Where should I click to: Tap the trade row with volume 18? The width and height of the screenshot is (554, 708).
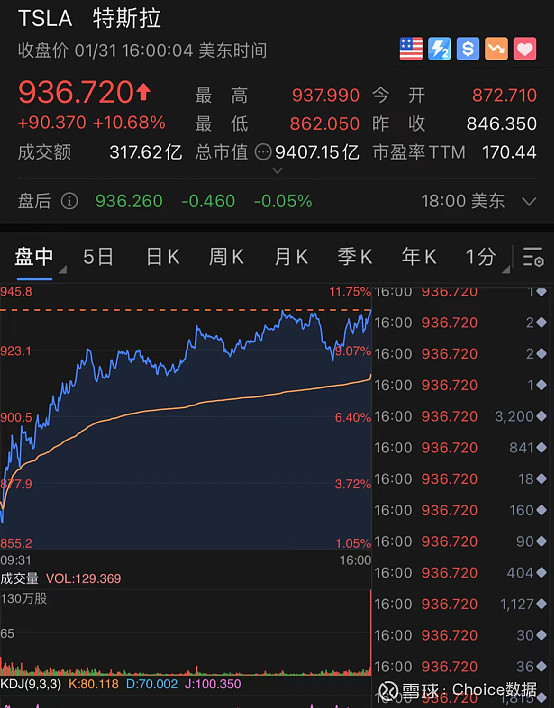pos(461,479)
